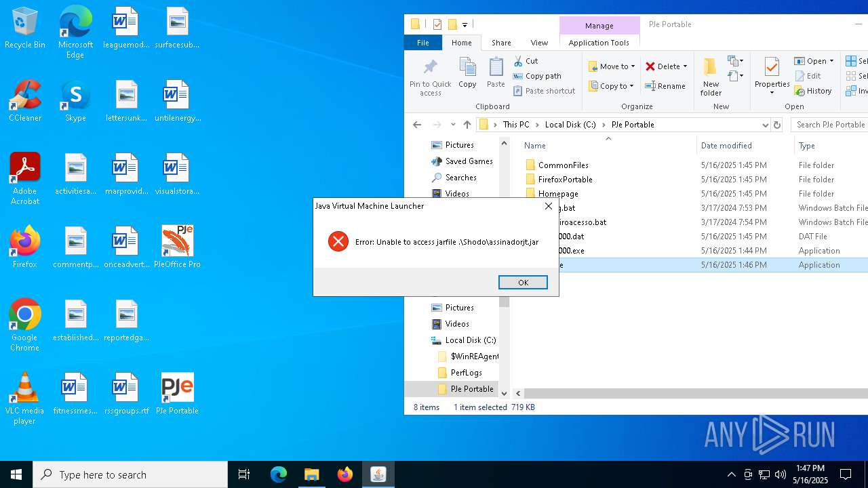Image resolution: width=868 pixels, height=488 pixels.
Task: Select the Adobe Acrobat desktop icon
Action: coord(25,179)
